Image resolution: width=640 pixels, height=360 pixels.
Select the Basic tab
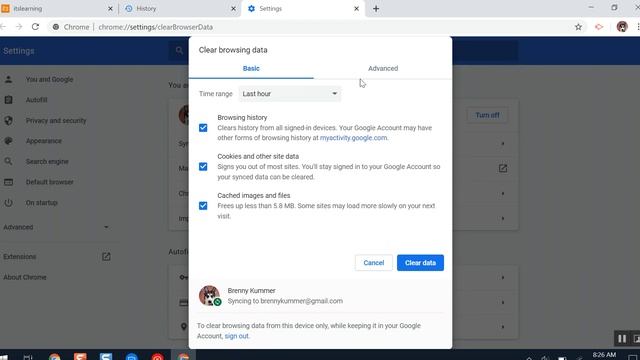coord(251,69)
